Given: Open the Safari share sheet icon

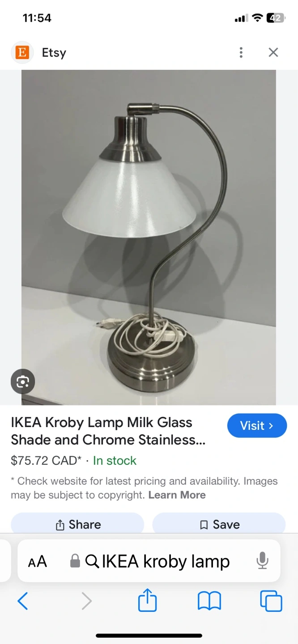Looking at the screenshot, I should [x=147, y=600].
